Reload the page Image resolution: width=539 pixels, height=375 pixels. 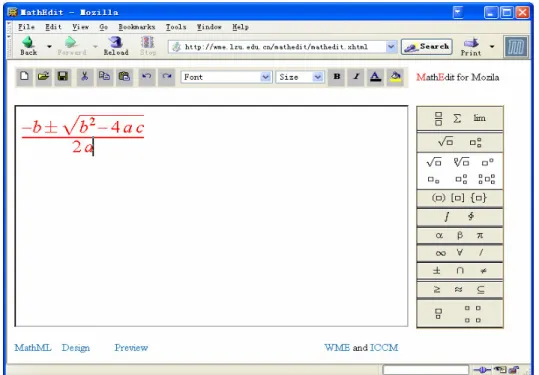point(116,46)
